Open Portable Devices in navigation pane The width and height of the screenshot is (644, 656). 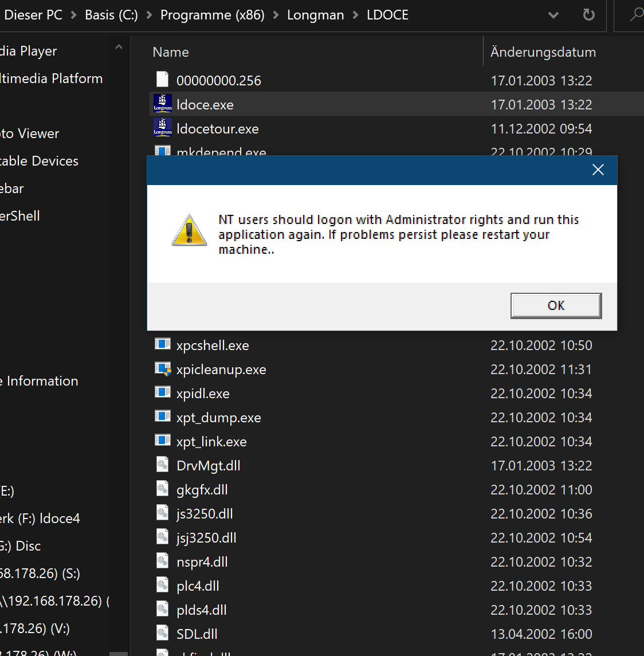[x=39, y=161]
